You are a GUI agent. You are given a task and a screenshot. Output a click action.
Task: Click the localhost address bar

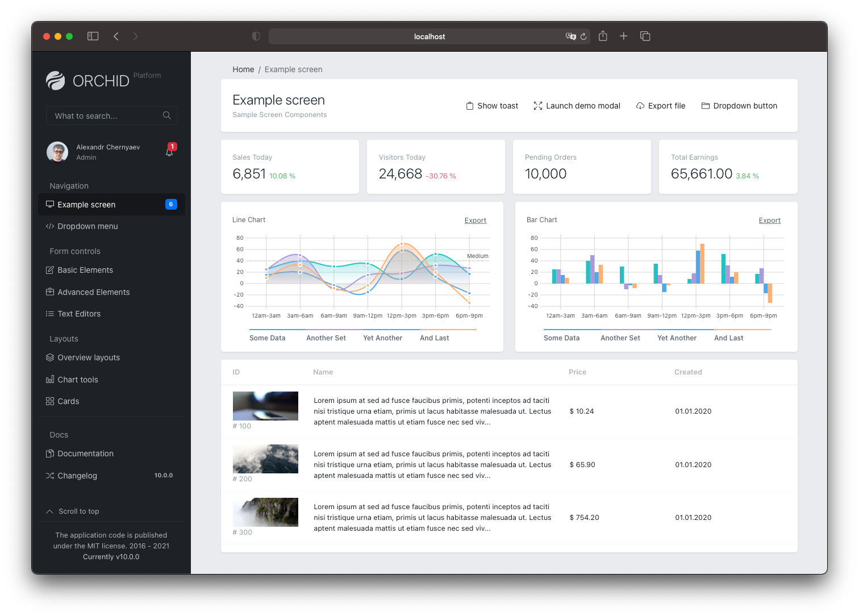pyautogui.click(x=429, y=36)
